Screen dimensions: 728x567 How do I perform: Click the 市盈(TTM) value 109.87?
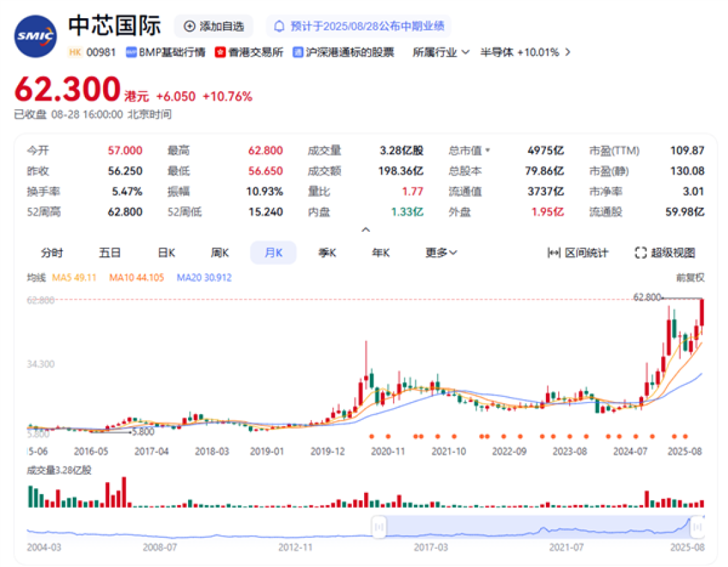(x=687, y=150)
